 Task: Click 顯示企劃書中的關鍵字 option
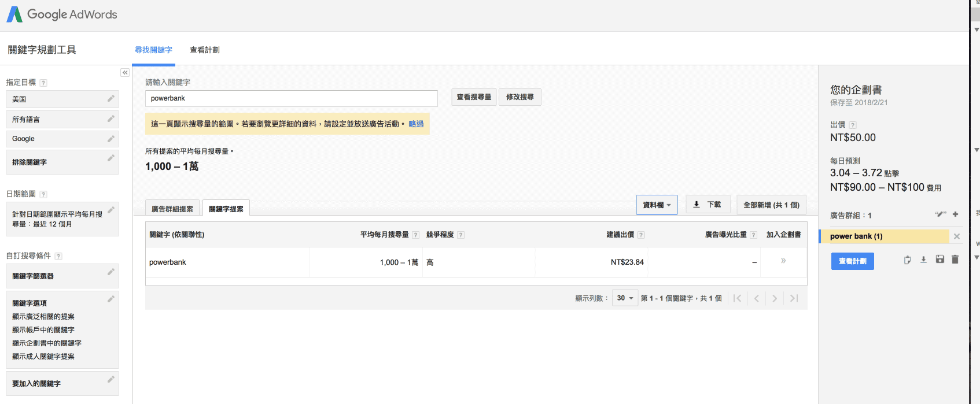[47, 343]
